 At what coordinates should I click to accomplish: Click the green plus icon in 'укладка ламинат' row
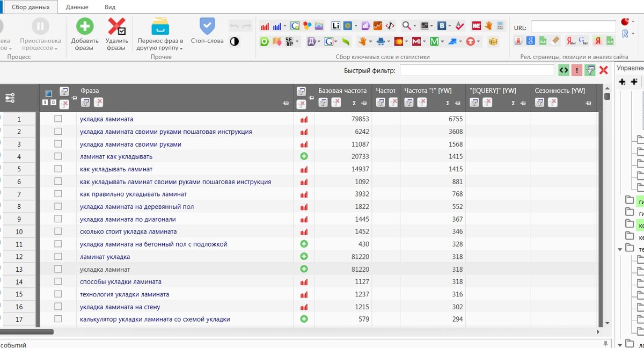pyautogui.click(x=304, y=269)
